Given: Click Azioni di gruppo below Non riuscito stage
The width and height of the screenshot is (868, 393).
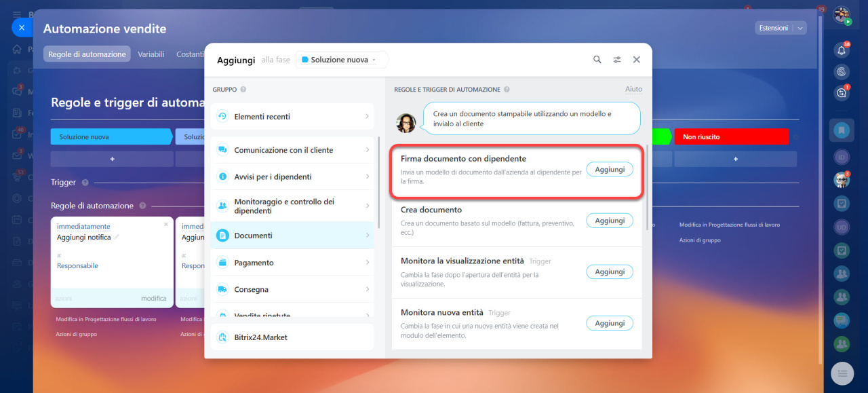Looking at the screenshot, I should point(700,240).
